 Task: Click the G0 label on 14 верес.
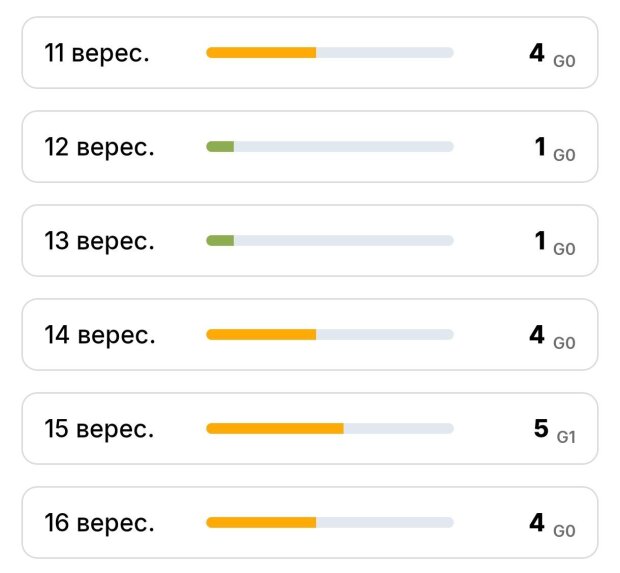coord(564,343)
